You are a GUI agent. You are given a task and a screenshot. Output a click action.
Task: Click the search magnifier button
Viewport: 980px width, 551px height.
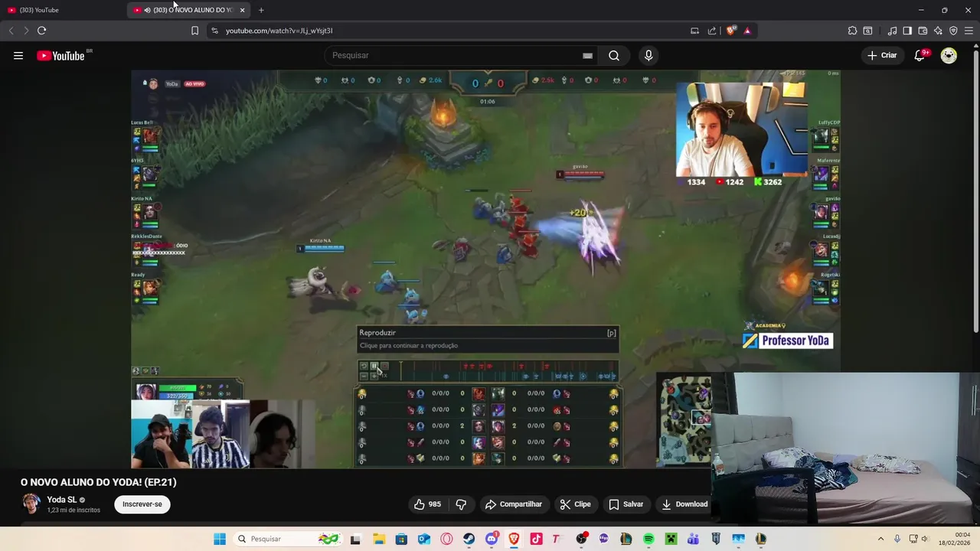tap(614, 55)
